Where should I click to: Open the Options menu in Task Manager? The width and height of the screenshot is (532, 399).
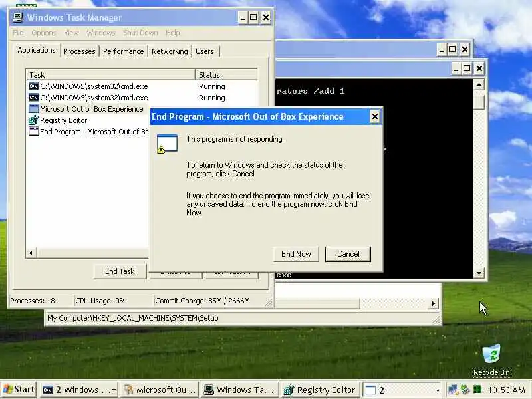coord(43,33)
